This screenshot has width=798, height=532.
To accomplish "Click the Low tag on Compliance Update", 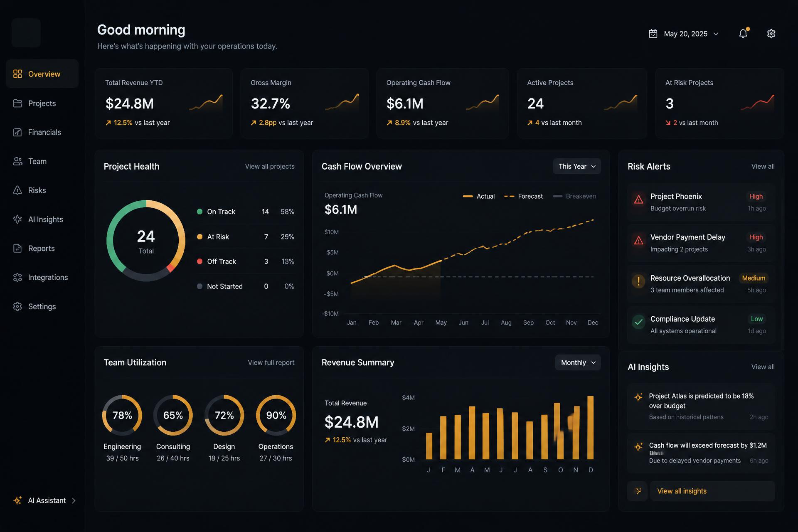I will 757,319.
